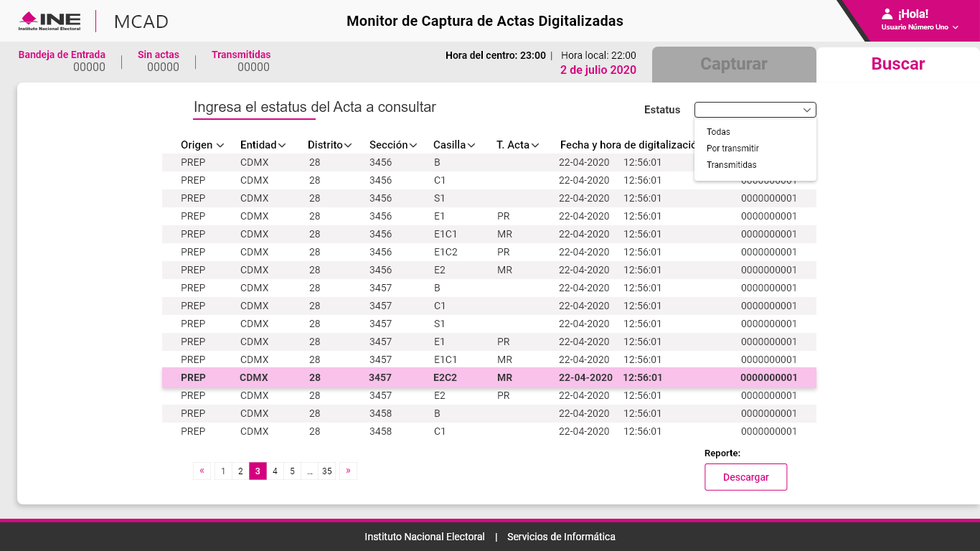Select highlighted row with casilla E2C2
Viewport: 980px width, 551px height.
[x=489, y=378]
